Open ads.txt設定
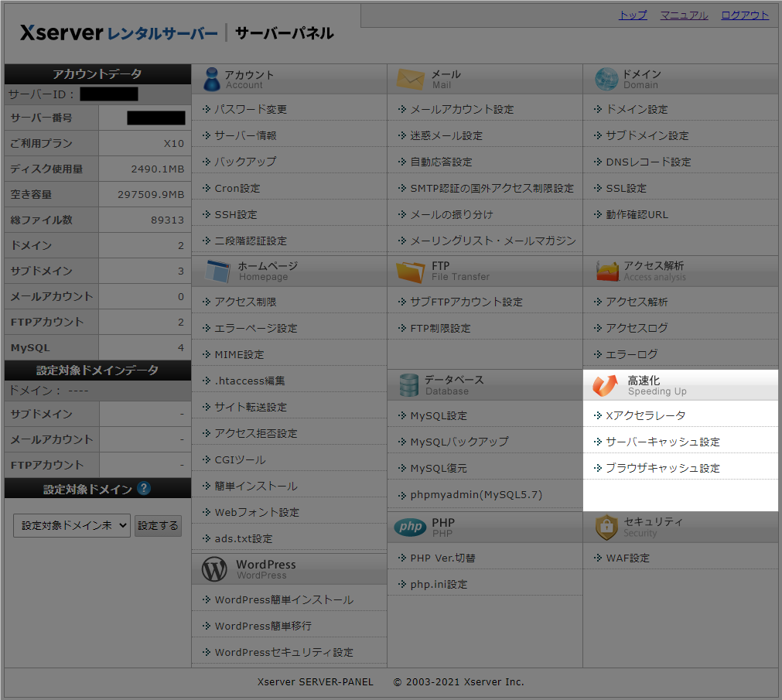This screenshot has width=782, height=700. click(x=244, y=539)
